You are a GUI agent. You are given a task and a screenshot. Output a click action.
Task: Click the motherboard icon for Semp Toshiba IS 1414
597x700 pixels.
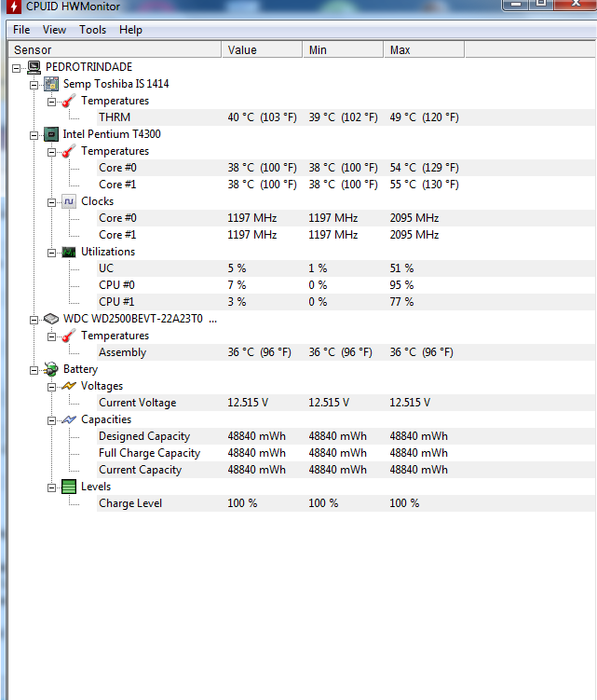coord(51,84)
